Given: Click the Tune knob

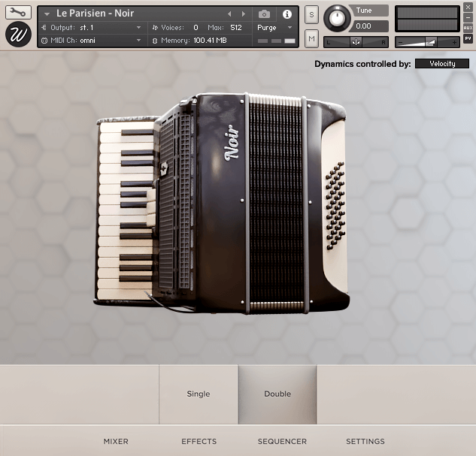Looking at the screenshot, I should click(x=337, y=18).
